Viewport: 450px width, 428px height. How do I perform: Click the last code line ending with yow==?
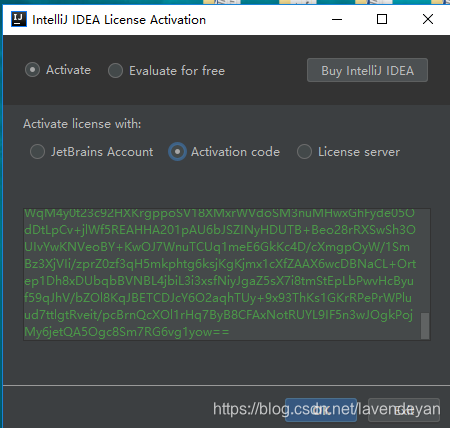point(127,332)
